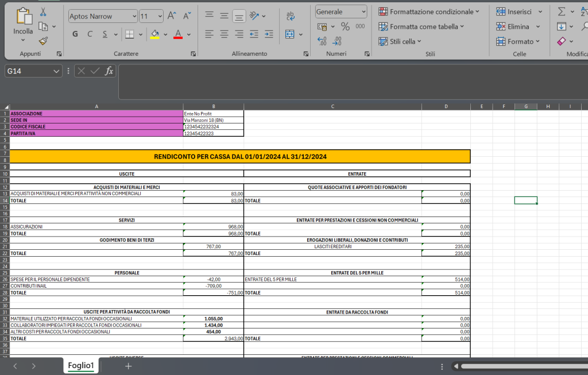This screenshot has width=588, height=375.
Task: Click the AutoSum sigma icon
Action: tap(562, 11)
